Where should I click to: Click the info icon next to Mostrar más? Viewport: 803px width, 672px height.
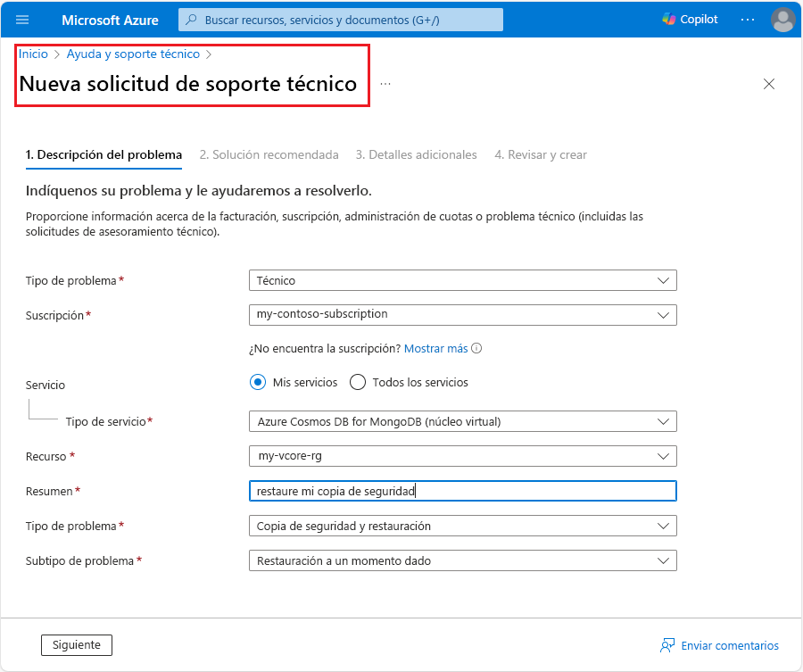pyautogui.click(x=478, y=348)
